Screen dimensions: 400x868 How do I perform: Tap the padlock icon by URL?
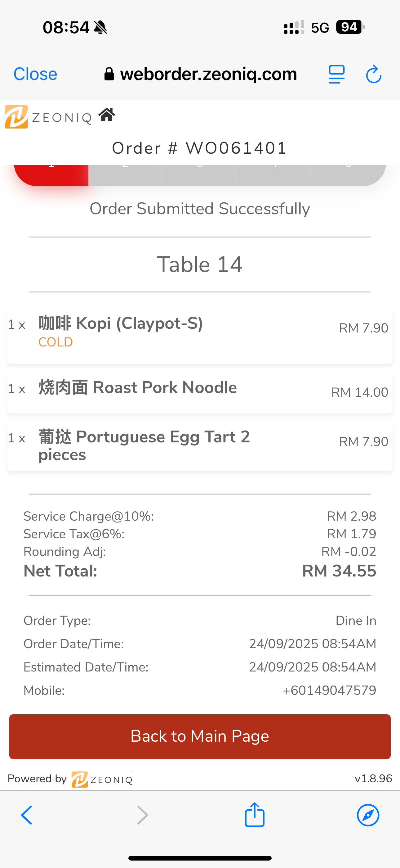pos(109,74)
